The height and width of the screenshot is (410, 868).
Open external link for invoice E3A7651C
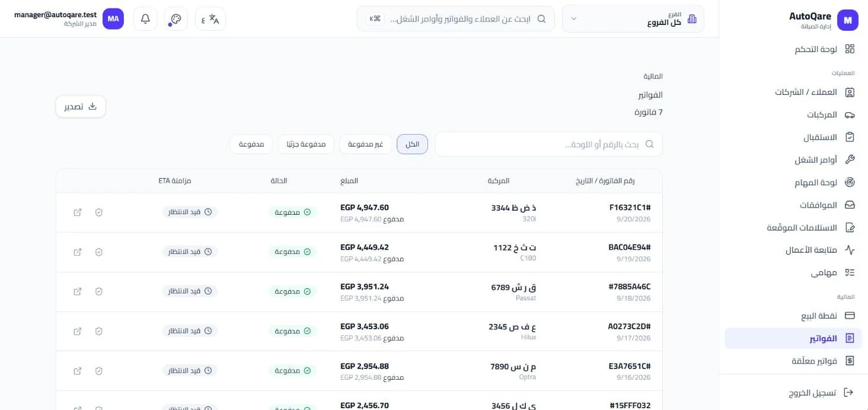click(78, 371)
